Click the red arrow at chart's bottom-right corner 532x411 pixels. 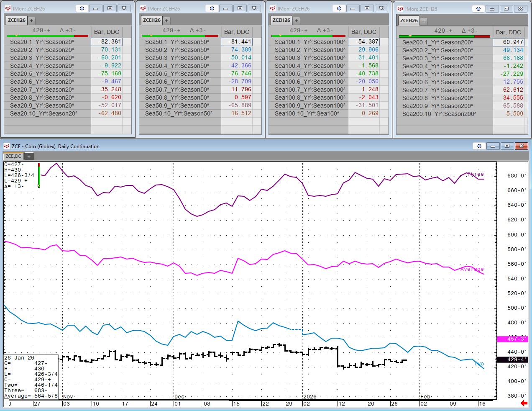pyautogui.click(x=524, y=403)
